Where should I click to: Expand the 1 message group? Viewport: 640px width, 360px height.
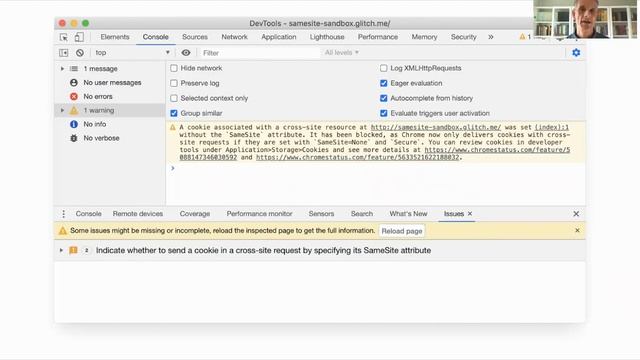(62, 69)
